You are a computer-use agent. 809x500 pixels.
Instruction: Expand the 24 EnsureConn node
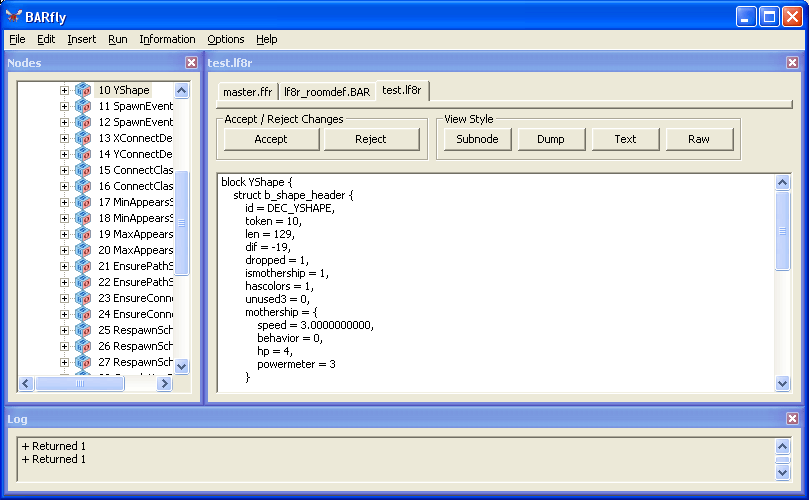tap(64, 314)
